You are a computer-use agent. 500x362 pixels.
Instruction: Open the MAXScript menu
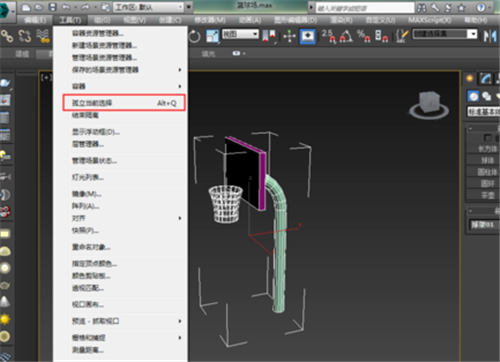[430, 20]
